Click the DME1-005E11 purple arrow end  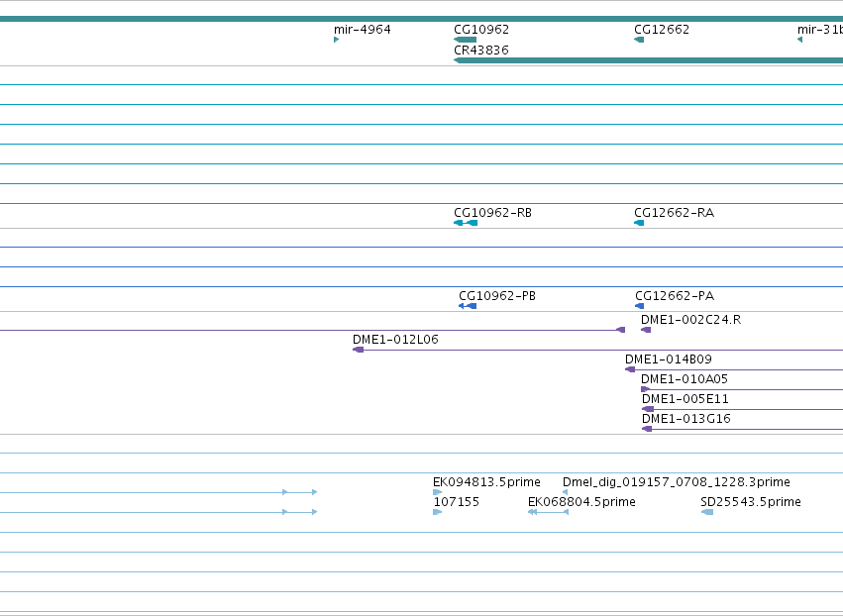coord(648,410)
